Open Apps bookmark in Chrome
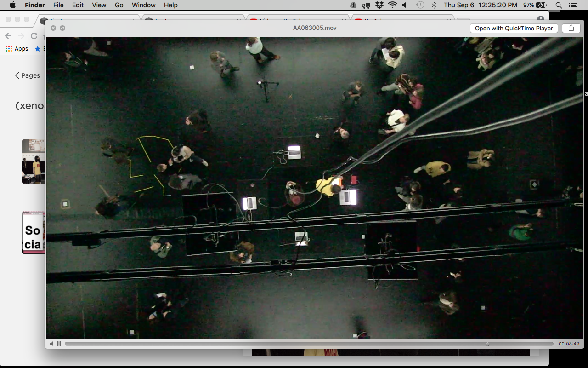 tap(17, 49)
